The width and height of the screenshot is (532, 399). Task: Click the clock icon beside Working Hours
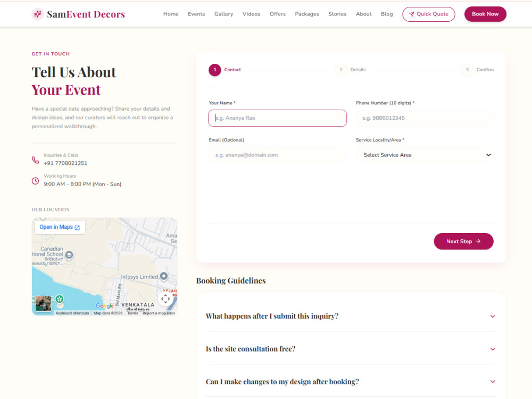coord(35,181)
